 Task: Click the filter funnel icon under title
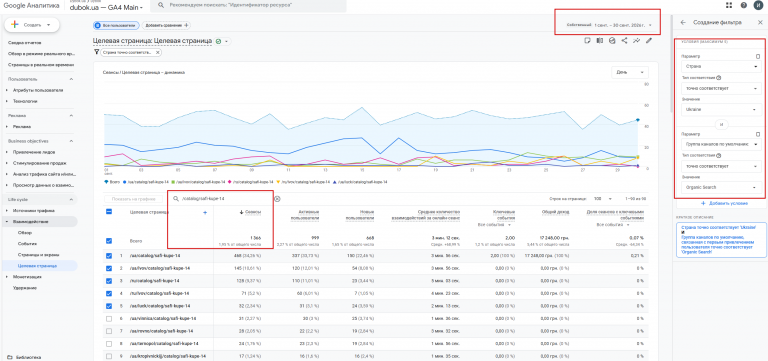(x=96, y=52)
